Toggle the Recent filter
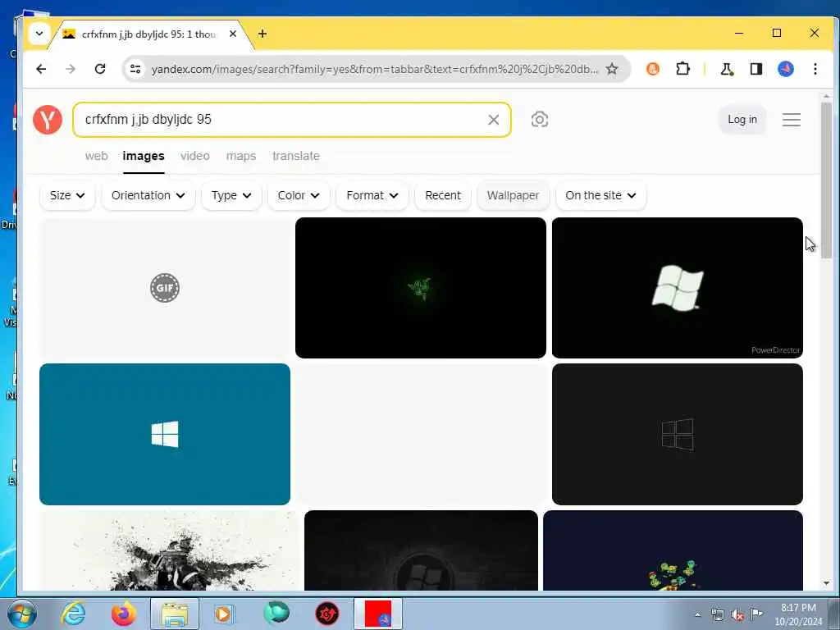 [442, 195]
